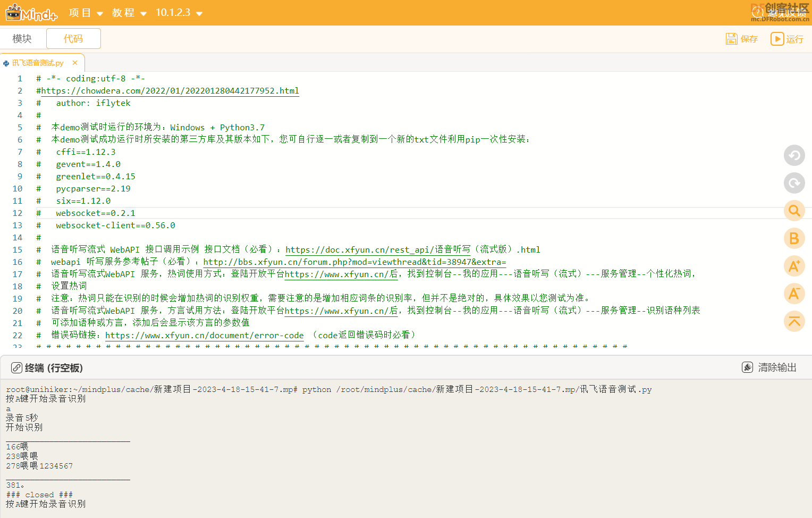This screenshot has width=812, height=518.
Task: Click the '# -*- coding:utf-8 -*-' line
Action: click(x=90, y=79)
